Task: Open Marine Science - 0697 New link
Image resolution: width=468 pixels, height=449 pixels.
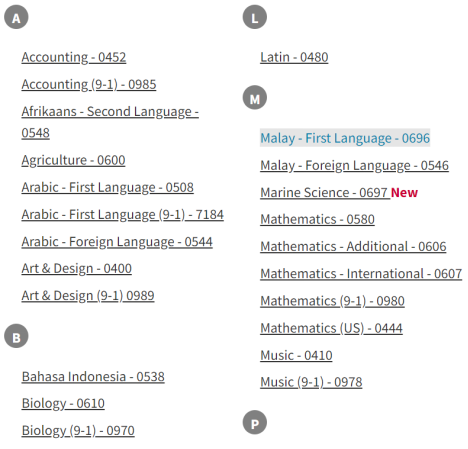Action: [339, 192]
